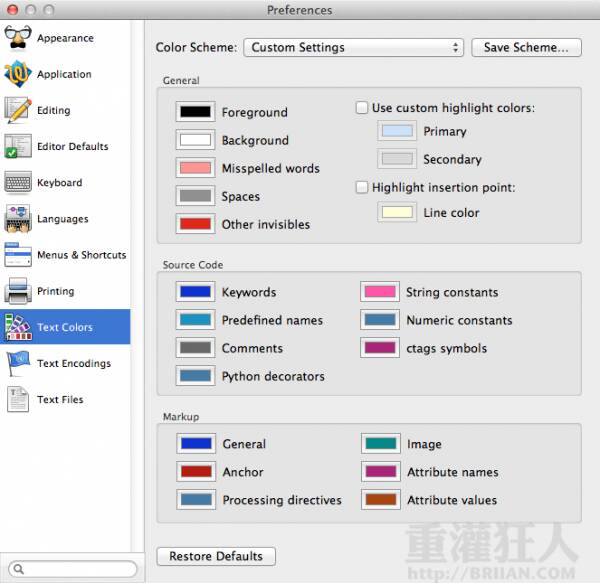Edit Spaces color swatch
This screenshot has width=600, height=583.
(x=195, y=195)
